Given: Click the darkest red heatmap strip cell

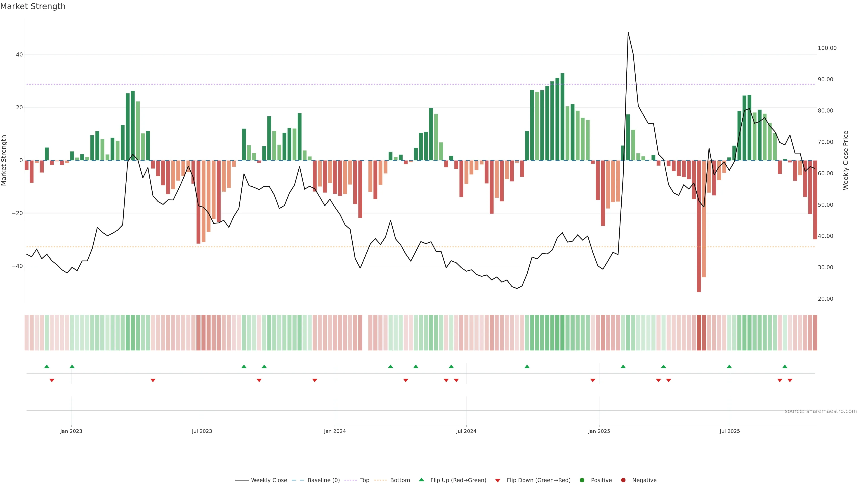Looking at the screenshot, I should (x=699, y=332).
